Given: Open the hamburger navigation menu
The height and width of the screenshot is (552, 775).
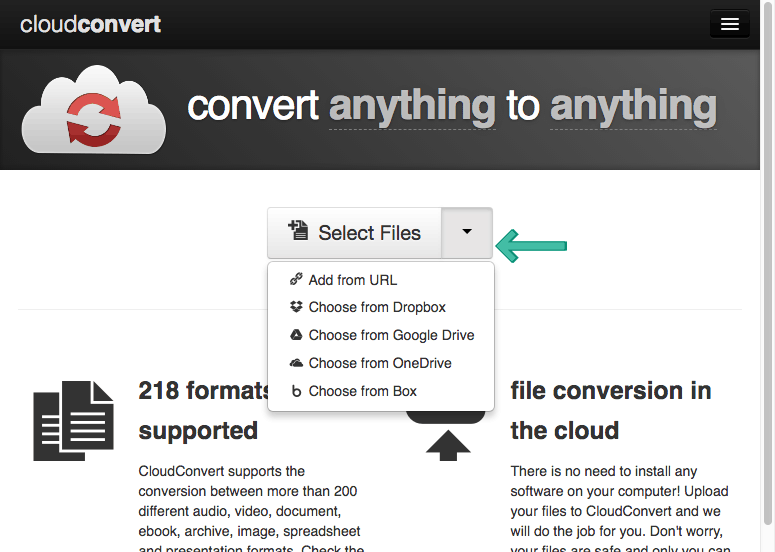Looking at the screenshot, I should point(730,24).
